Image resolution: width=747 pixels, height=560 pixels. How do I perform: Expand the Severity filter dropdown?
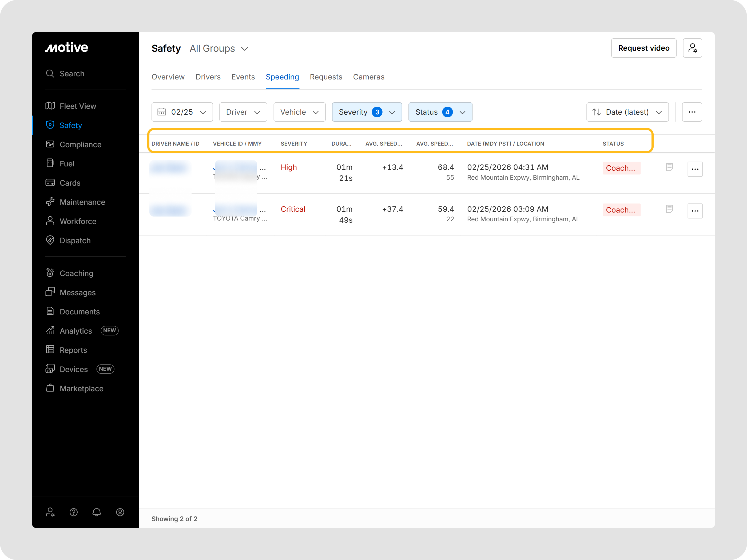[x=367, y=112]
